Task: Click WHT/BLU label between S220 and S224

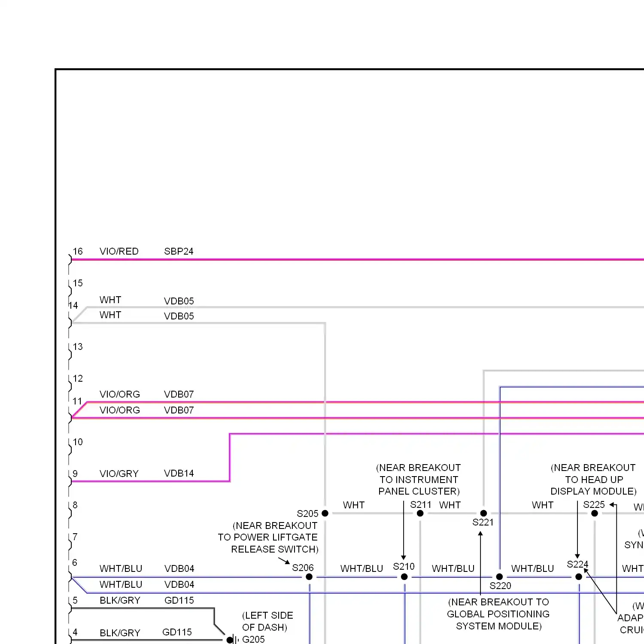Action: click(532, 568)
